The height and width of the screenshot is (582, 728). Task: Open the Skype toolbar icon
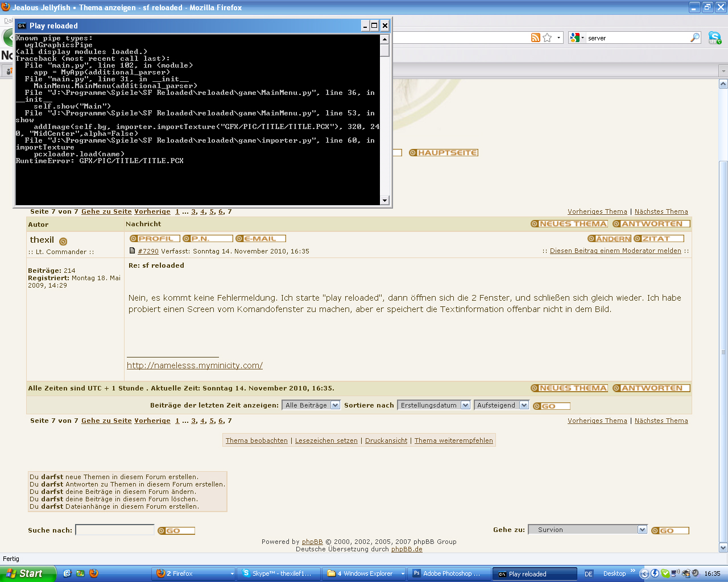click(x=714, y=38)
